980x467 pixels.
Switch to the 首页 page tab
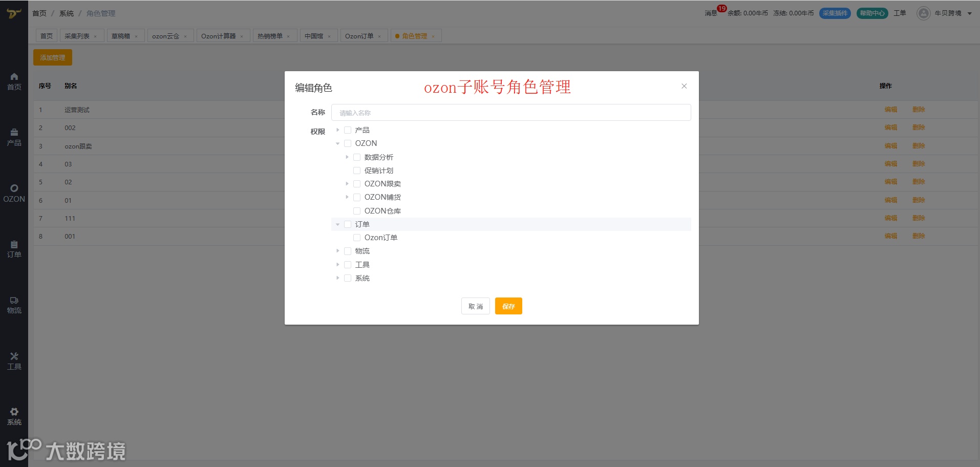coord(47,36)
